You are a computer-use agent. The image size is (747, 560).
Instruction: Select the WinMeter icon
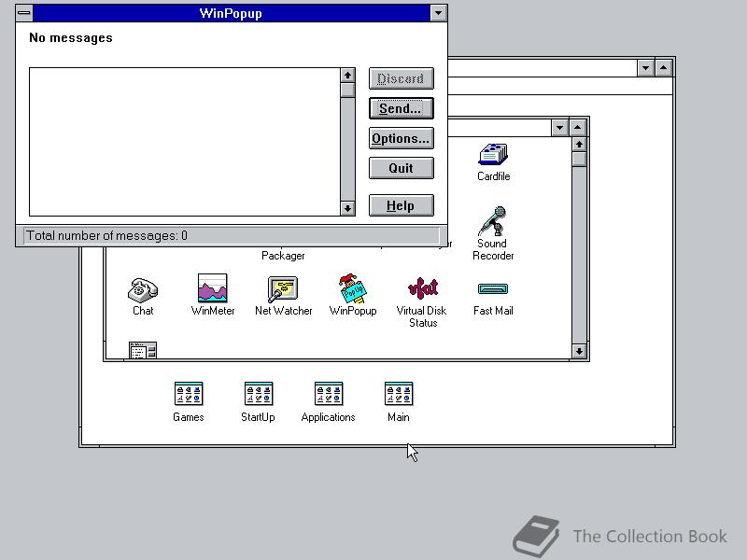click(212, 287)
